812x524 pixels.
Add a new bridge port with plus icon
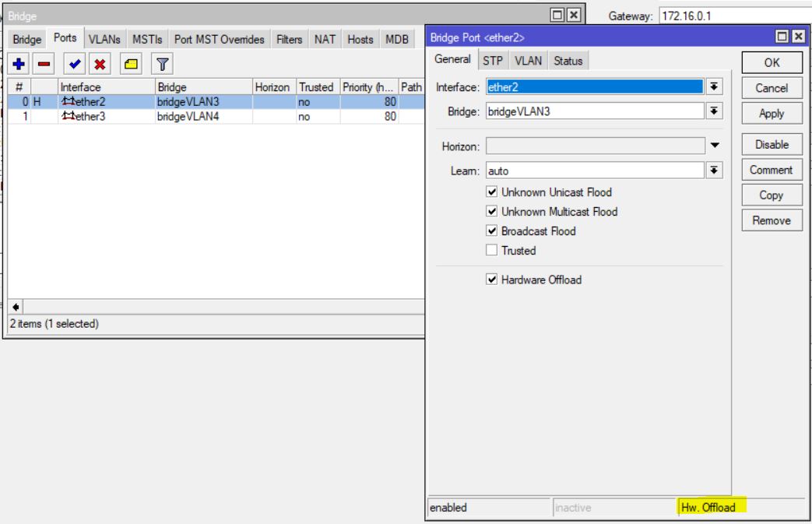click(19, 64)
